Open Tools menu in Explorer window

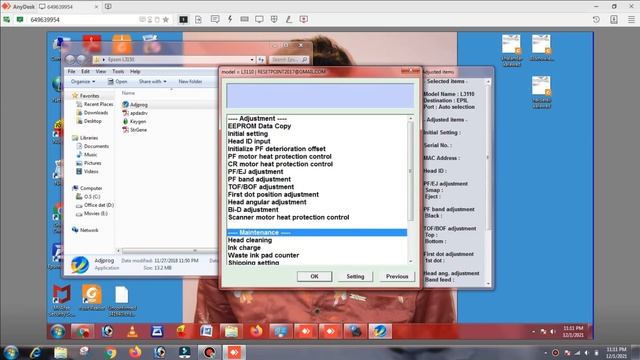coord(118,71)
